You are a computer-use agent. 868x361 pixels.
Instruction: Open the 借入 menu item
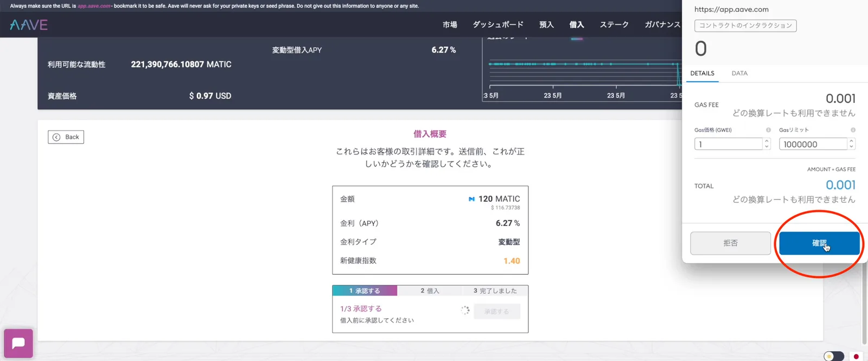(x=577, y=25)
